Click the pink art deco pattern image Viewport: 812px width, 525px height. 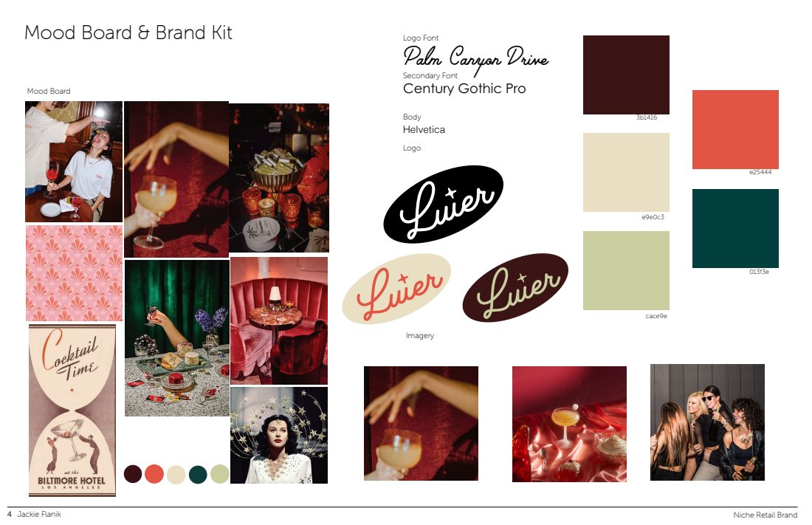click(x=74, y=273)
